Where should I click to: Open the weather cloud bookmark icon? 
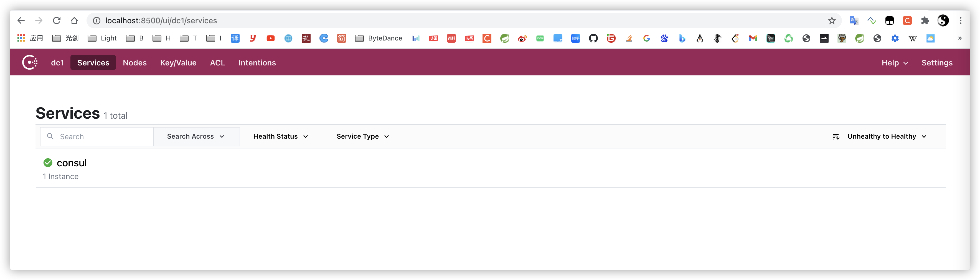[x=931, y=38]
